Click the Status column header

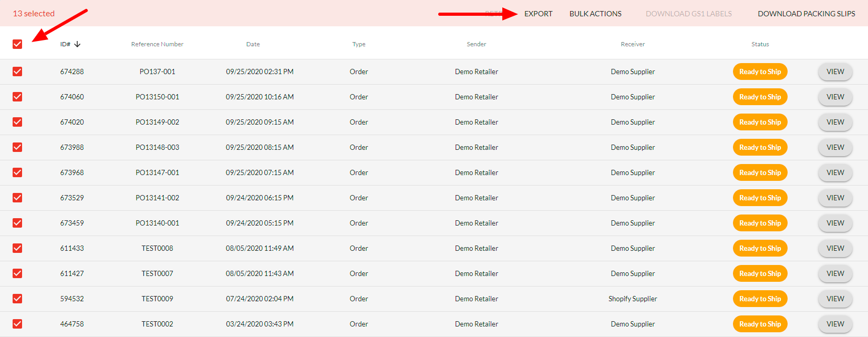coord(760,44)
